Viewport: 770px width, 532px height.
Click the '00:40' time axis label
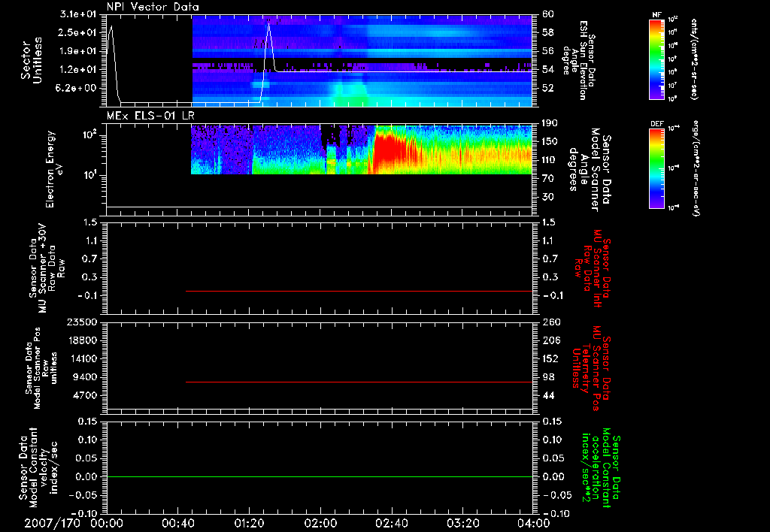point(177,523)
